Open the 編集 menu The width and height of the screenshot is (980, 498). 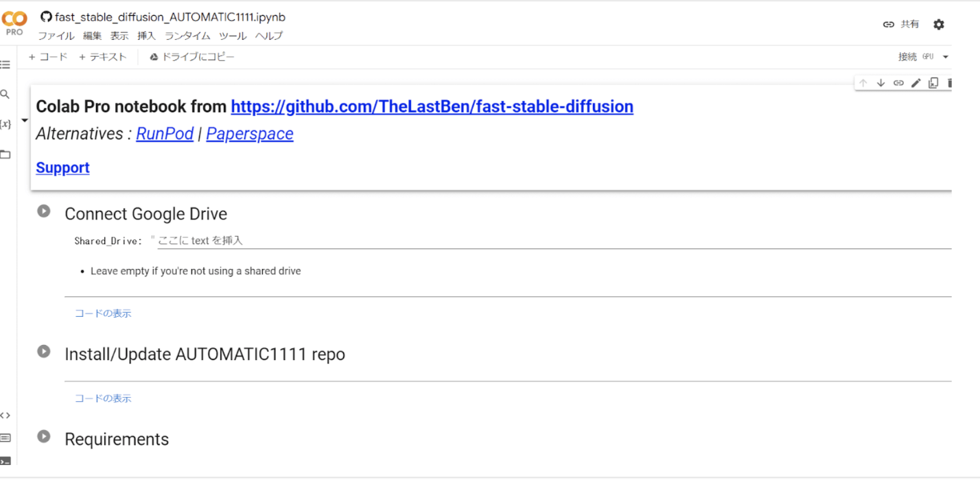[x=92, y=36]
